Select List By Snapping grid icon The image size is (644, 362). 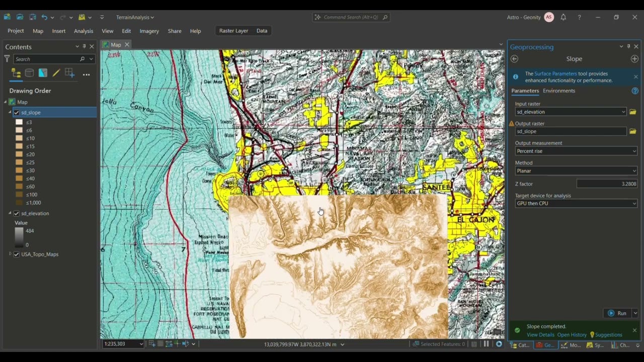point(69,73)
